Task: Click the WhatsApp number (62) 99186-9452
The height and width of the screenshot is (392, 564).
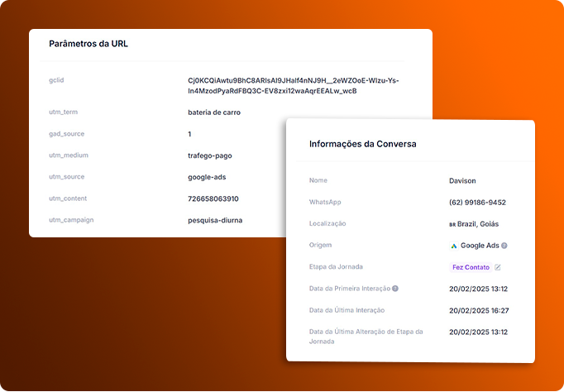Action: [x=477, y=203]
